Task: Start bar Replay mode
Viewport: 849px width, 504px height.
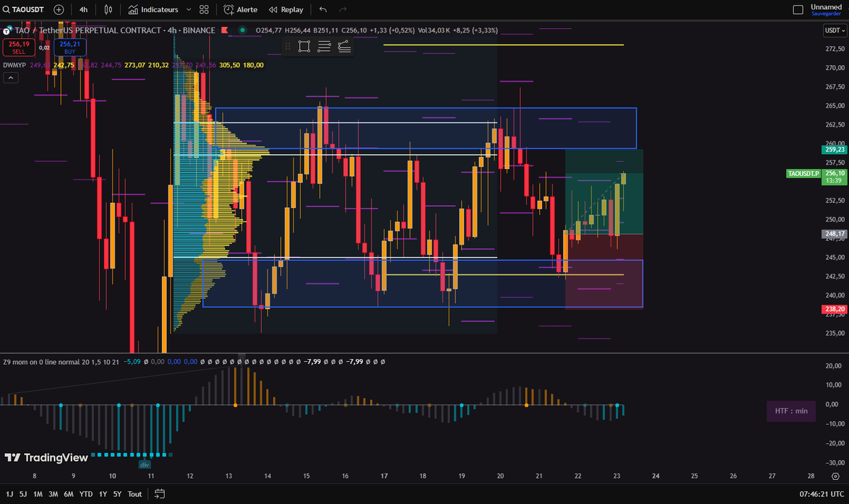Action: click(x=286, y=10)
